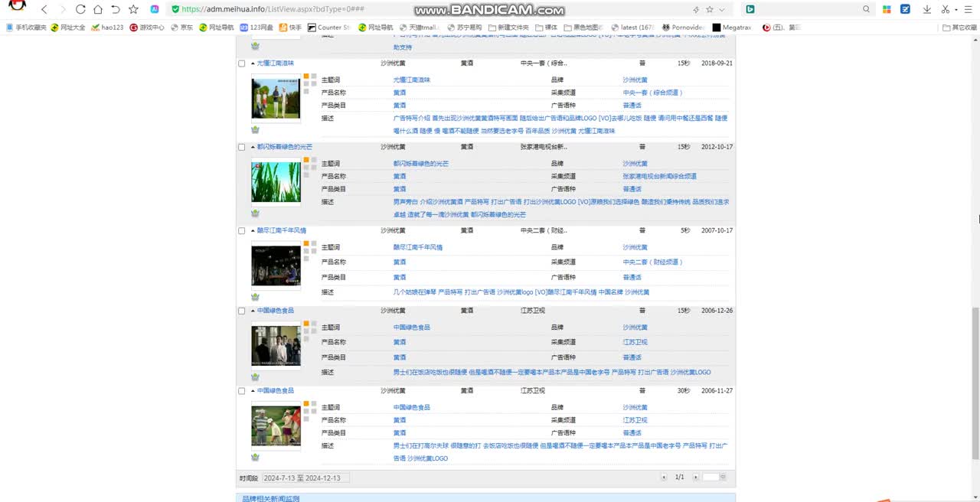Open the 黑色地图 bookmark folder
The width and height of the screenshot is (980, 502).
pos(583,28)
